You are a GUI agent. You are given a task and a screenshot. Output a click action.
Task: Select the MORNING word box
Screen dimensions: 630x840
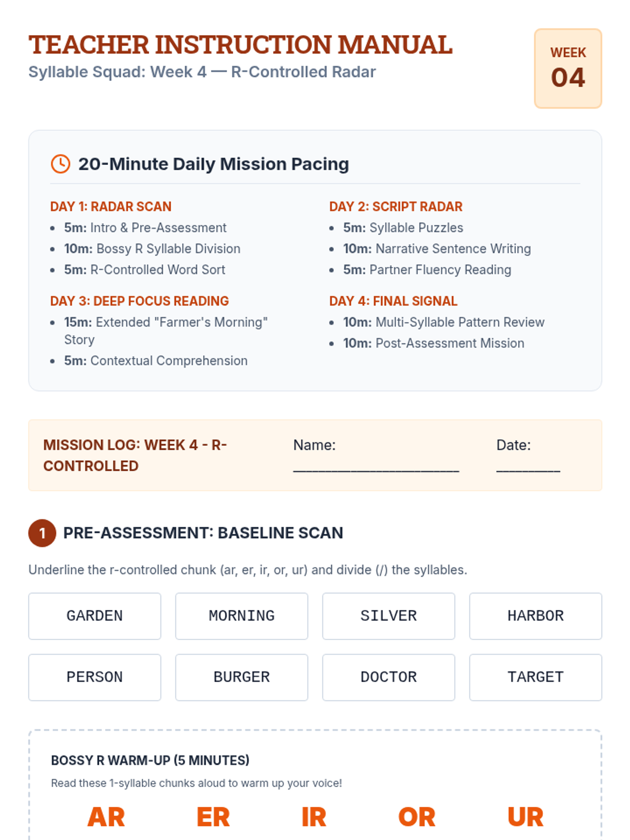click(241, 616)
